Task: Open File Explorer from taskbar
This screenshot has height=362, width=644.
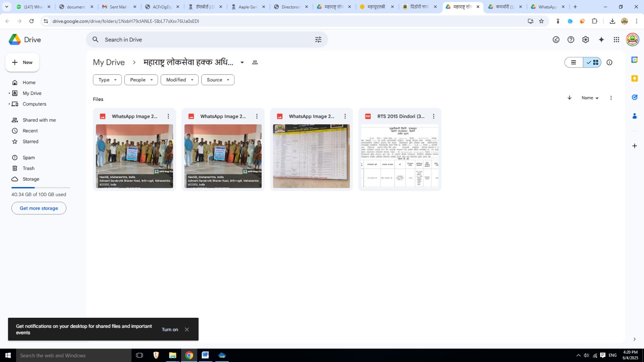Action: [172, 355]
